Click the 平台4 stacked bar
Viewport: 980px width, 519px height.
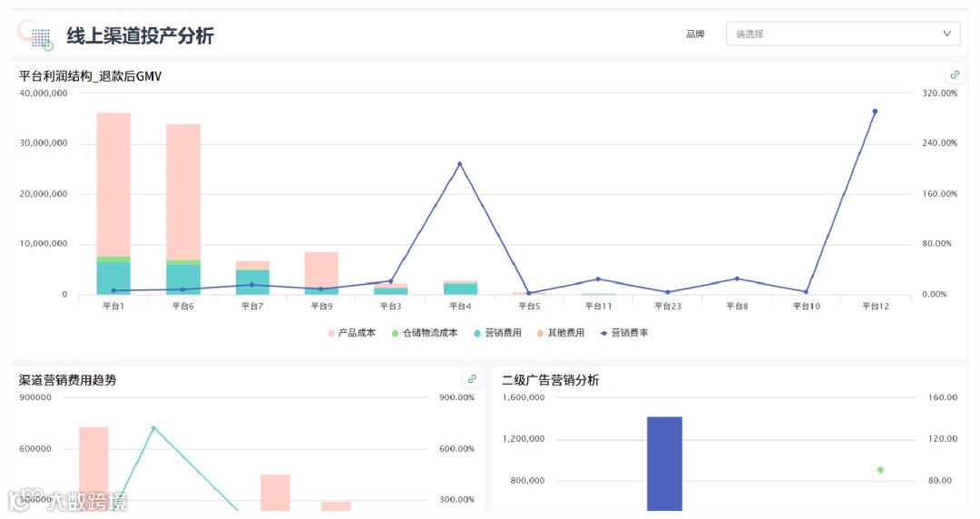460,288
